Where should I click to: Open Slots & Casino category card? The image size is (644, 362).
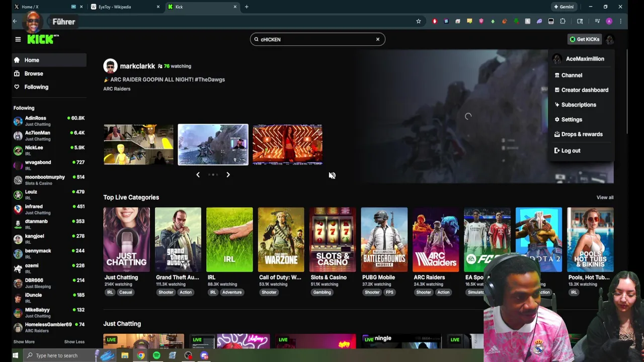pos(333,240)
